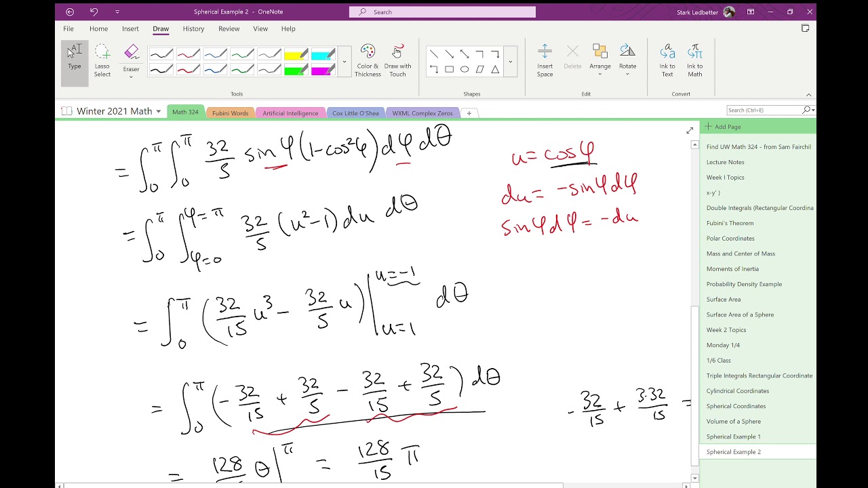Choose the rectangle shape

pos(449,69)
